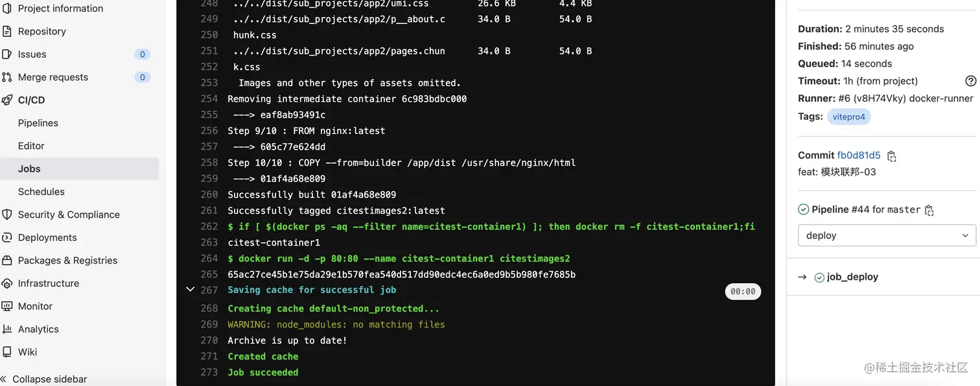Click the Issues sidebar icon

[6, 54]
